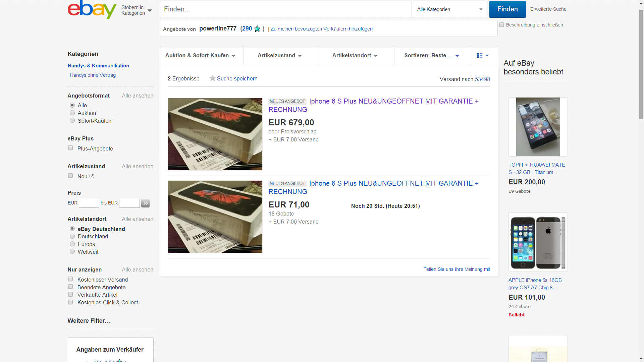The width and height of the screenshot is (644, 362).
Task: Click the star beside Suche speichern
Action: tap(212, 78)
